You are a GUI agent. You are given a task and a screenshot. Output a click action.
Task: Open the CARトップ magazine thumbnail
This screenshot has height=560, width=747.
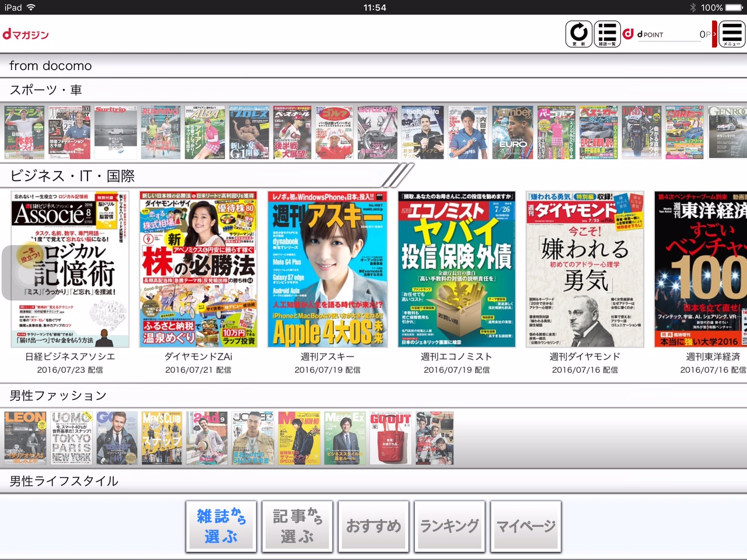pos(685,132)
